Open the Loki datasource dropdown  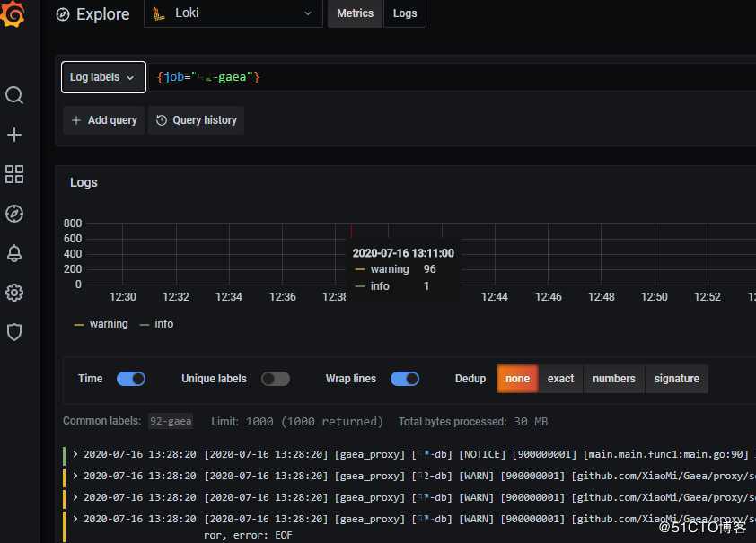(x=233, y=13)
